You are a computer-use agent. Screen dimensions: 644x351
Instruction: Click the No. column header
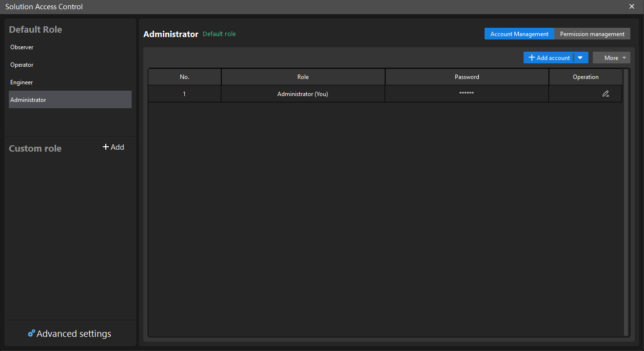185,77
